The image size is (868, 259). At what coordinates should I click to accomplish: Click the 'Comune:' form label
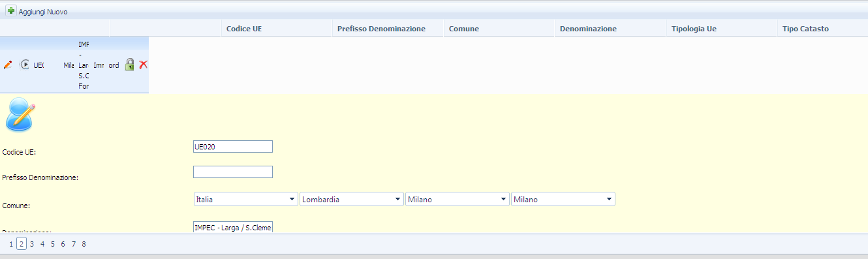coord(16,206)
